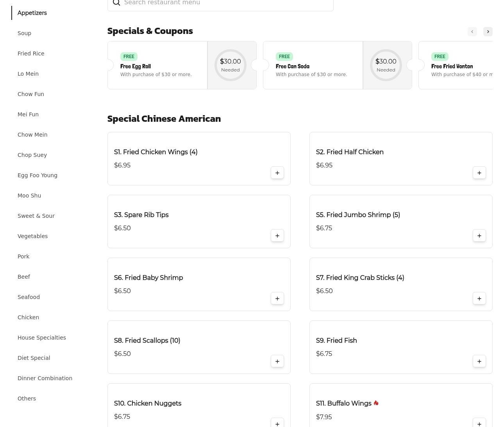Open the Dinner Combination category

pyautogui.click(x=45, y=378)
